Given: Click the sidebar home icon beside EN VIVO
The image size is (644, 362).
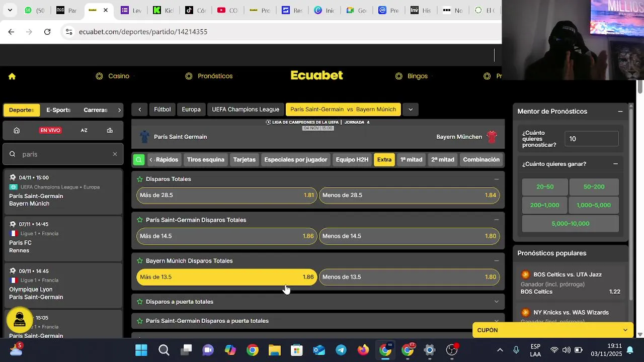Looking at the screenshot, I should click(17, 130).
